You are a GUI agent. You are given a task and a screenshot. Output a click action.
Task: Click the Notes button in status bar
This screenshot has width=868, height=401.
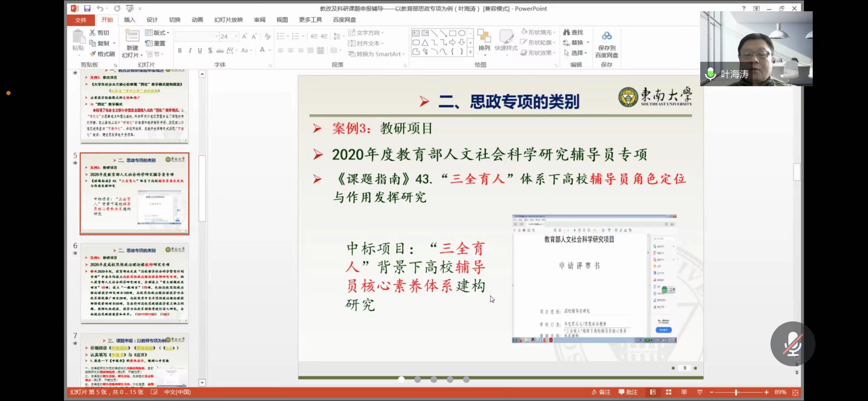[x=601, y=392]
